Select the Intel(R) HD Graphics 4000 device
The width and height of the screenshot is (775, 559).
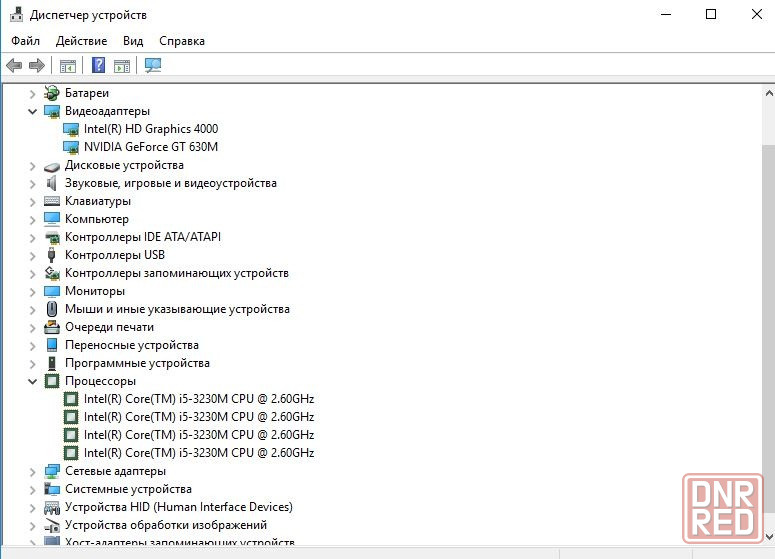tap(150, 129)
